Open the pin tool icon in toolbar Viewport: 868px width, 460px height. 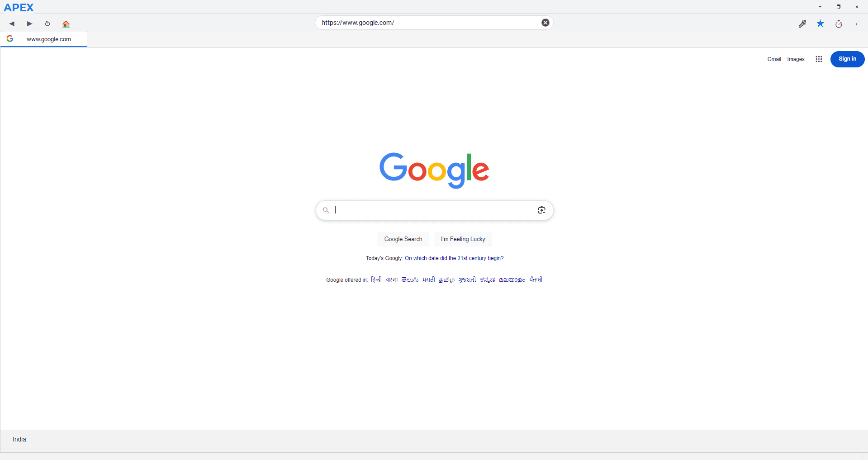click(x=802, y=24)
